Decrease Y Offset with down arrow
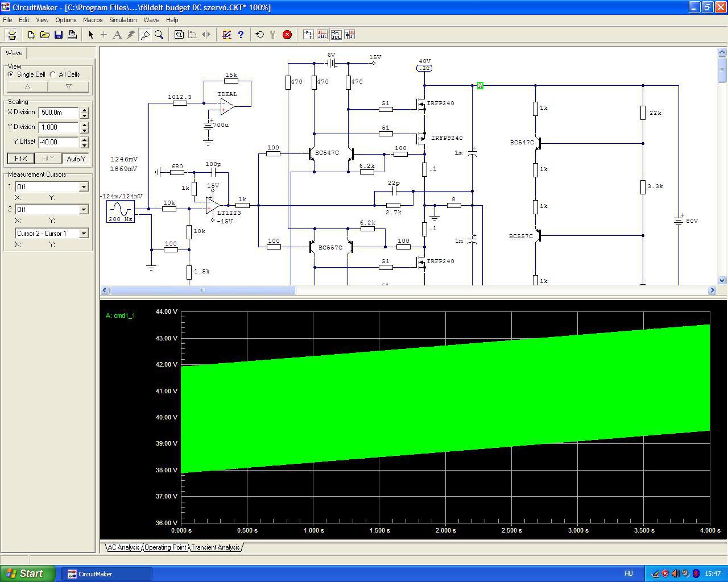 (85, 145)
